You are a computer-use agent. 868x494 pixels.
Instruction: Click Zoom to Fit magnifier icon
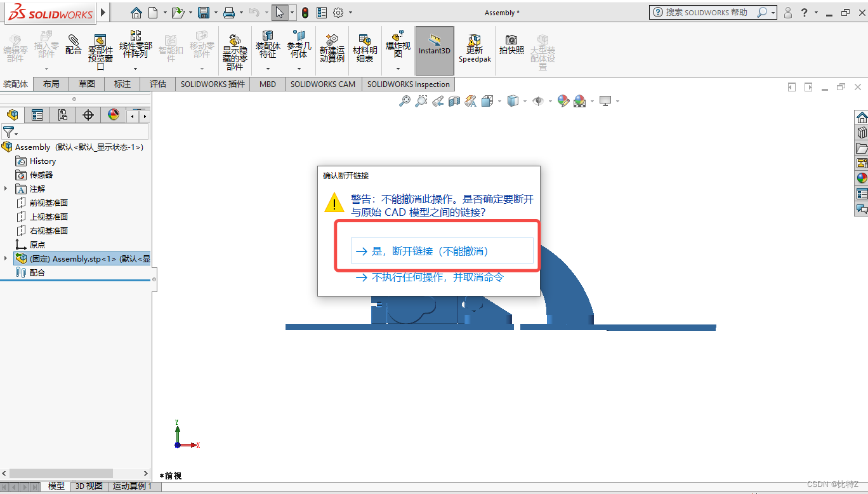pos(404,101)
